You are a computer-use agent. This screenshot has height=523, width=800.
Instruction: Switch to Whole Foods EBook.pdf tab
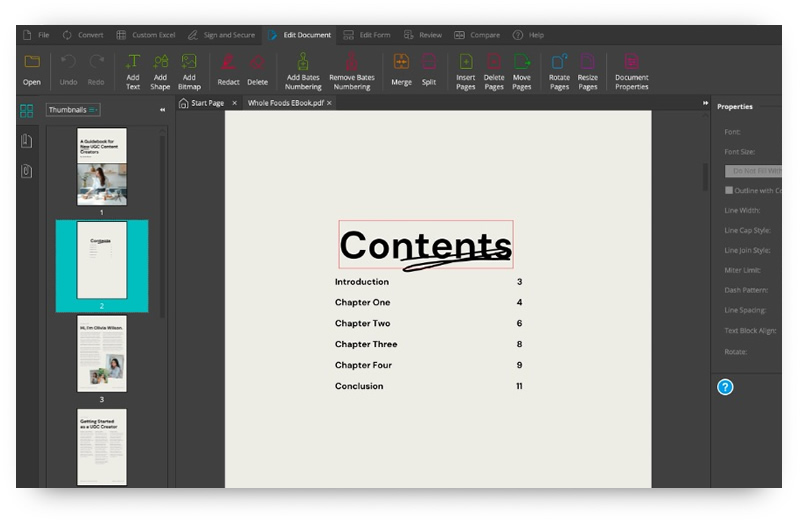tap(286, 103)
